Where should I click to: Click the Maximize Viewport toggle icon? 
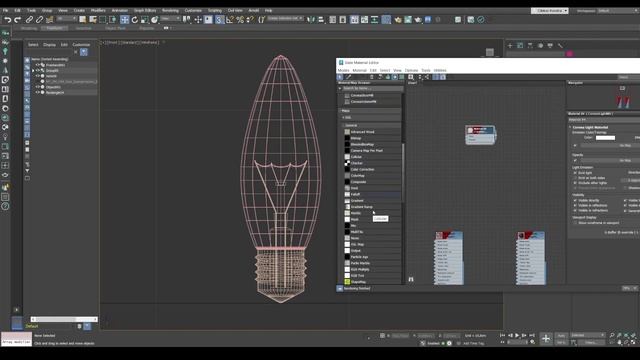click(634, 342)
